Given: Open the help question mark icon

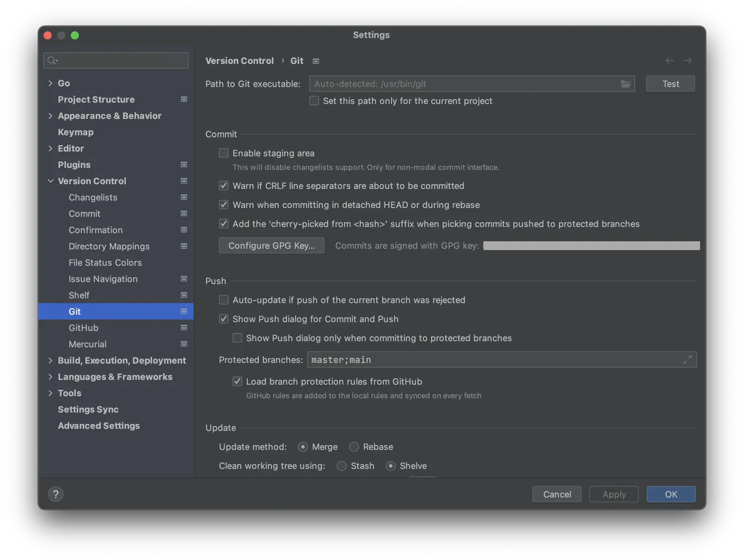Looking at the screenshot, I should tap(56, 494).
